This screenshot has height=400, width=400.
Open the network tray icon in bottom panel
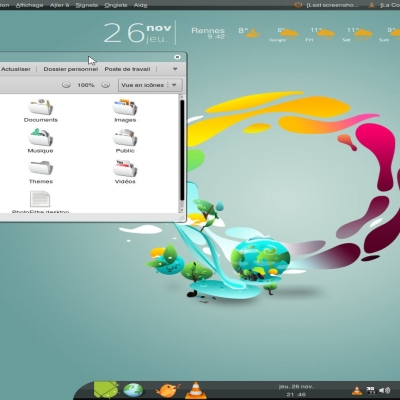coord(371,390)
